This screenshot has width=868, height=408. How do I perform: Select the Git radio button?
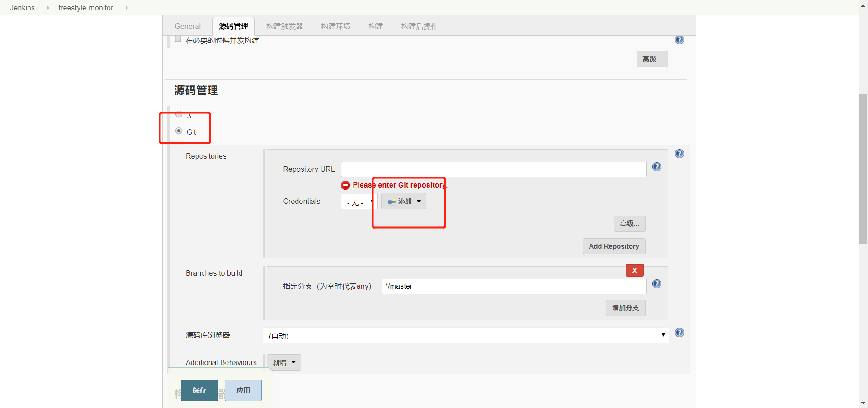(179, 131)
